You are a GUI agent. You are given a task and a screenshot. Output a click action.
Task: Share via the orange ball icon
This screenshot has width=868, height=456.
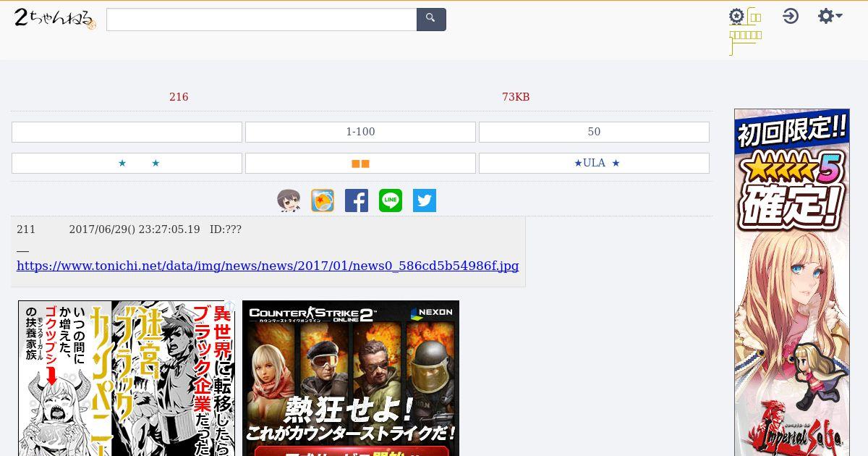tap(323, 200)
